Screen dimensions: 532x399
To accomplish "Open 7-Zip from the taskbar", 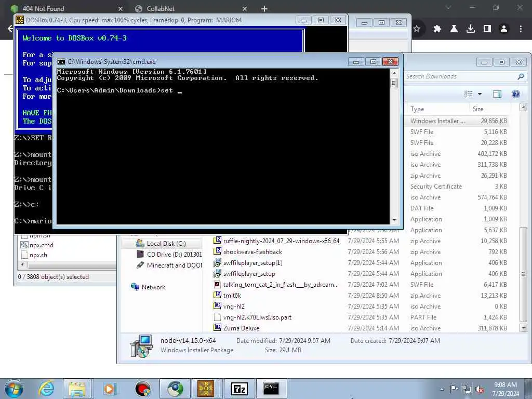I will [x=239, y=389].
